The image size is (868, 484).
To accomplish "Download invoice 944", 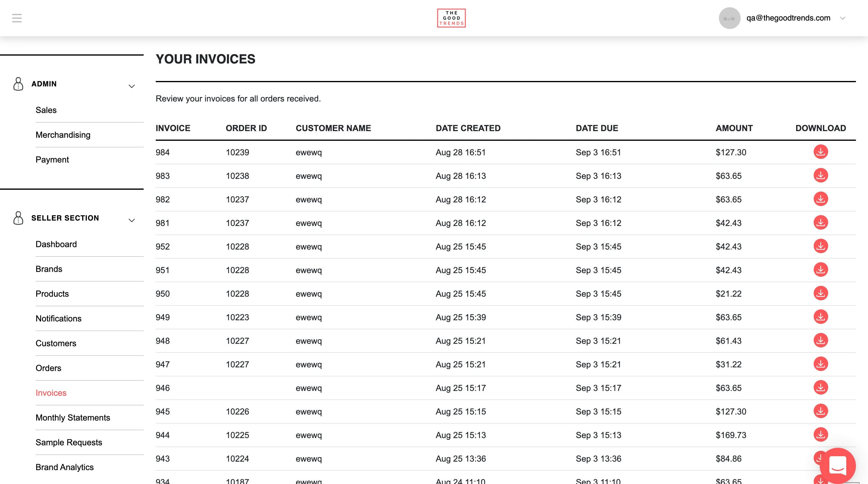I will click(x=821, y=434).
